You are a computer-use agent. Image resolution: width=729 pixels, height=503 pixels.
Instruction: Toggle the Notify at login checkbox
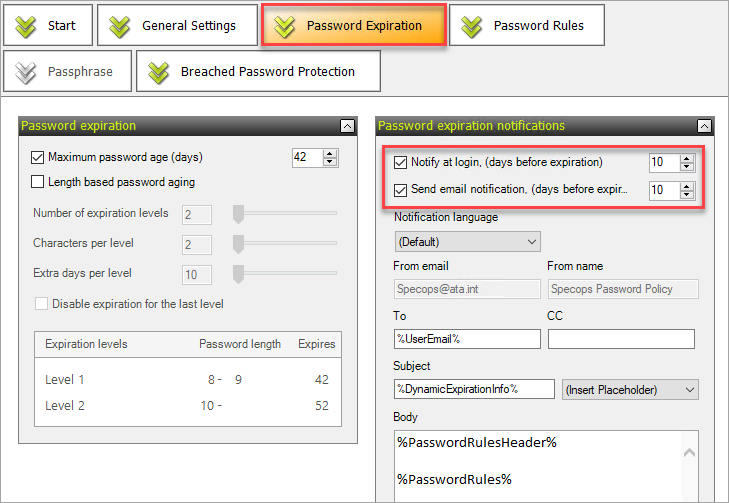click(x=400, y=162)
